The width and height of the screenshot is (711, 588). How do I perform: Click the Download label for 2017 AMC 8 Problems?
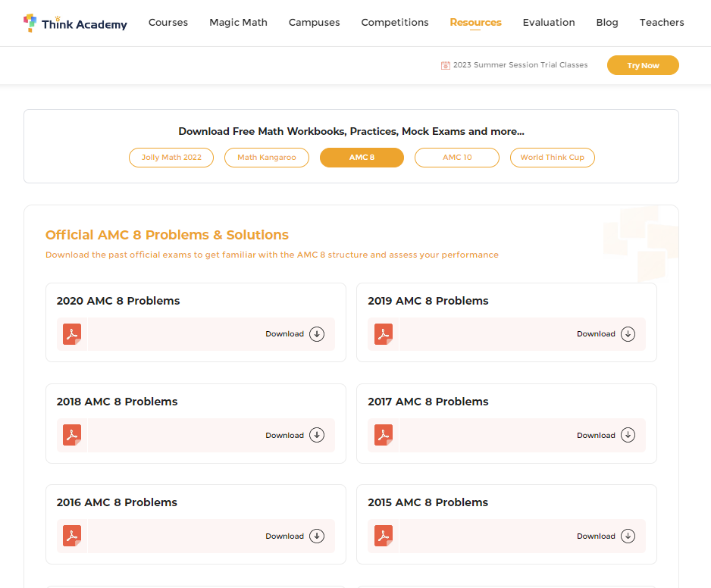click(x=597, y=435)
